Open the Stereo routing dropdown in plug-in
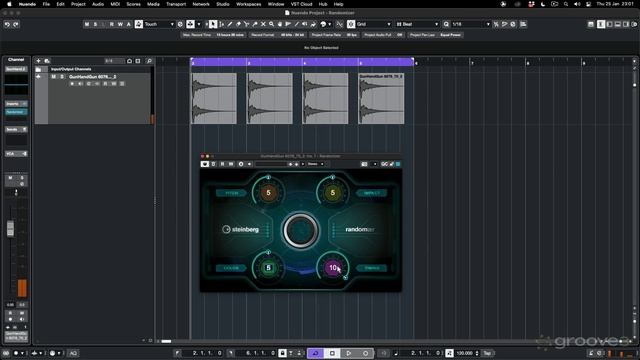The width and height of the screenshot is (640, 360). pos(316,164)
